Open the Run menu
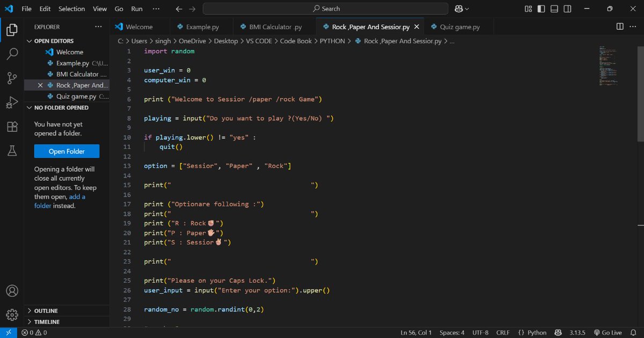This screenshot has height=338, width=644. (137, 9)
